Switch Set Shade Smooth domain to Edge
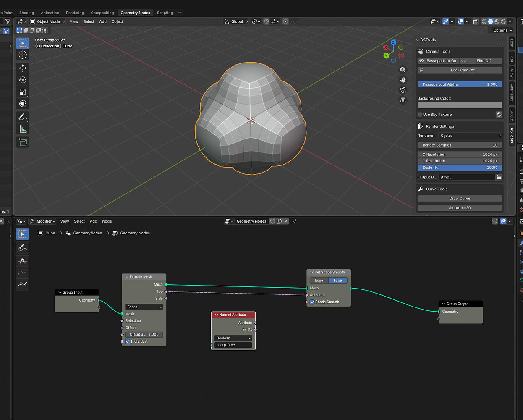Viewport: 523px width, 420px height. (x=319, y=281)
